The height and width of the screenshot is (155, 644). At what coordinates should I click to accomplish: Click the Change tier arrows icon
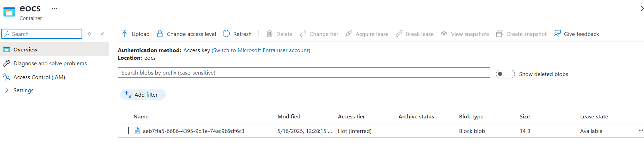303,33
